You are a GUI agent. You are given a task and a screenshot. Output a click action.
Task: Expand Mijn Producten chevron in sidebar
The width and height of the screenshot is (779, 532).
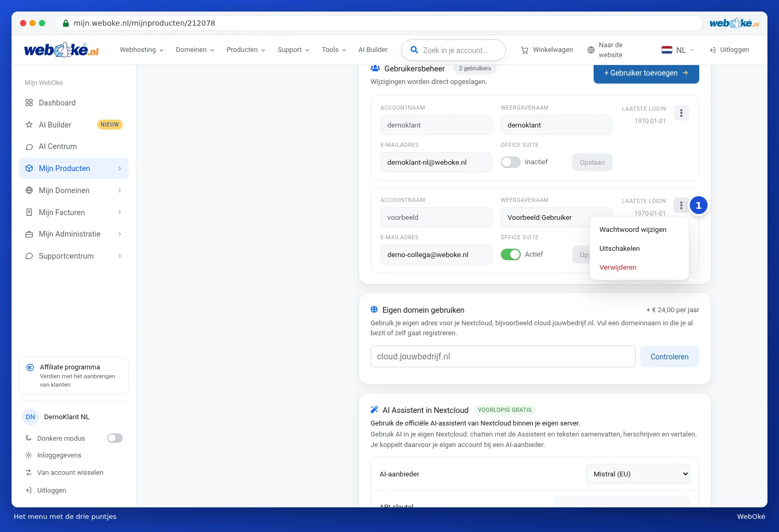120,168
